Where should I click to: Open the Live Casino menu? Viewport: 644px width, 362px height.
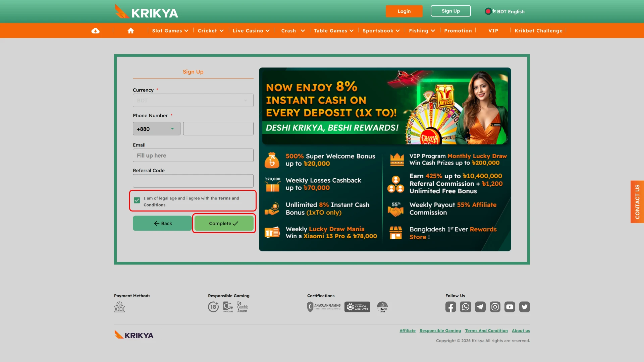251,31
